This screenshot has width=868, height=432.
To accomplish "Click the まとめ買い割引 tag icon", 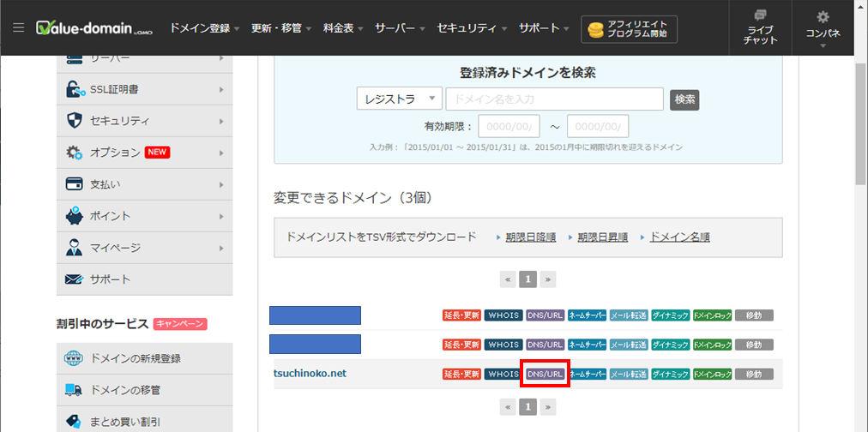I will tap(74, 422).
